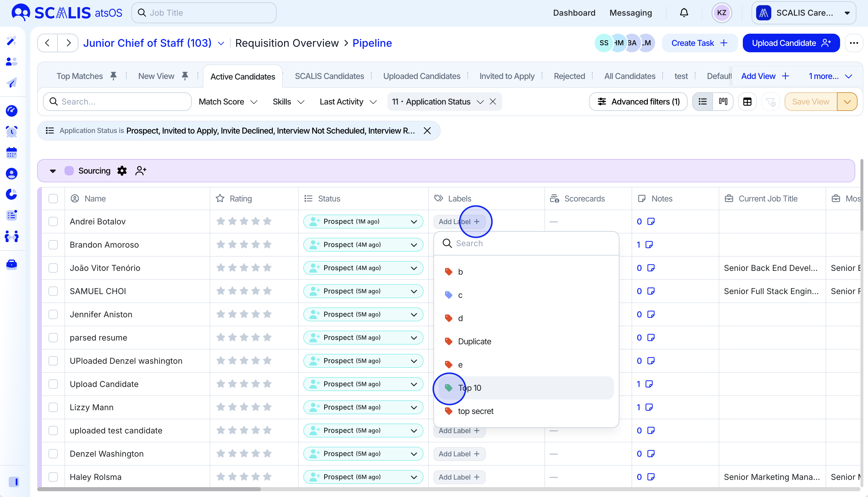Click the Sourcing stage purple color swatch
868x497 pixels.
tap(69, 171)
